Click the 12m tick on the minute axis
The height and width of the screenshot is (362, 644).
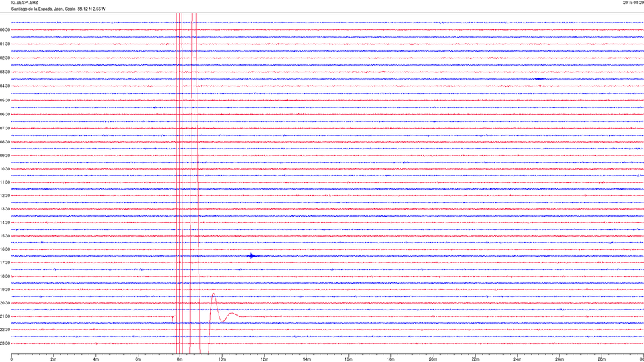(x=264, y=359)
